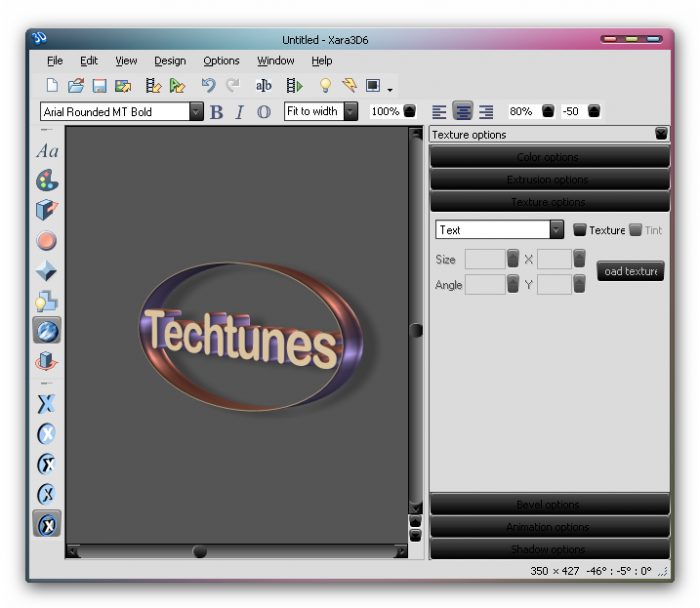This screenshot has width=700, height=608.
Task: Select the Extrusion cube tool
Action: point(47,211)
